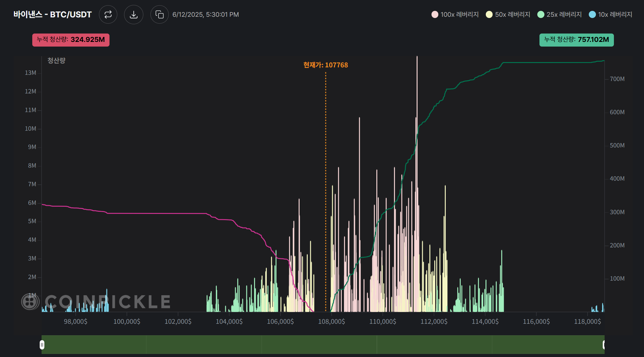Image resolution: width=644 pixels, height=357 pixels.
Task: Click the right handle of the zoom range slider
Action: click(x=604, y=345)
